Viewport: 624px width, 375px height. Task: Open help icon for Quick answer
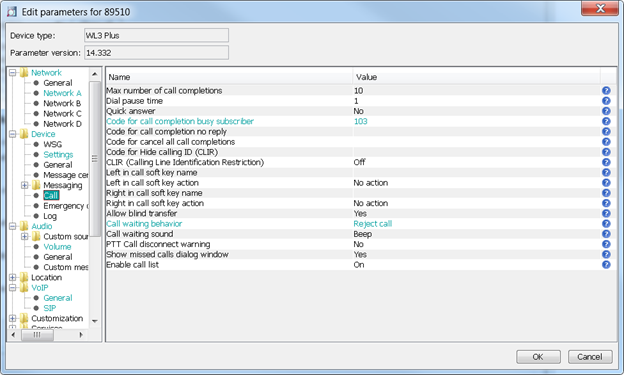[606, 111]
